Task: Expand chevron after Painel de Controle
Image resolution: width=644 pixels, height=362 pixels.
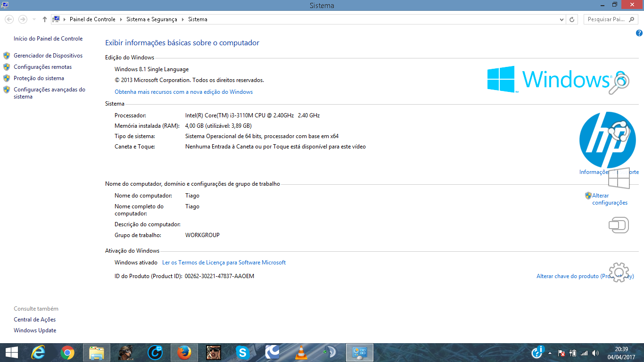Action: (121, 19)
